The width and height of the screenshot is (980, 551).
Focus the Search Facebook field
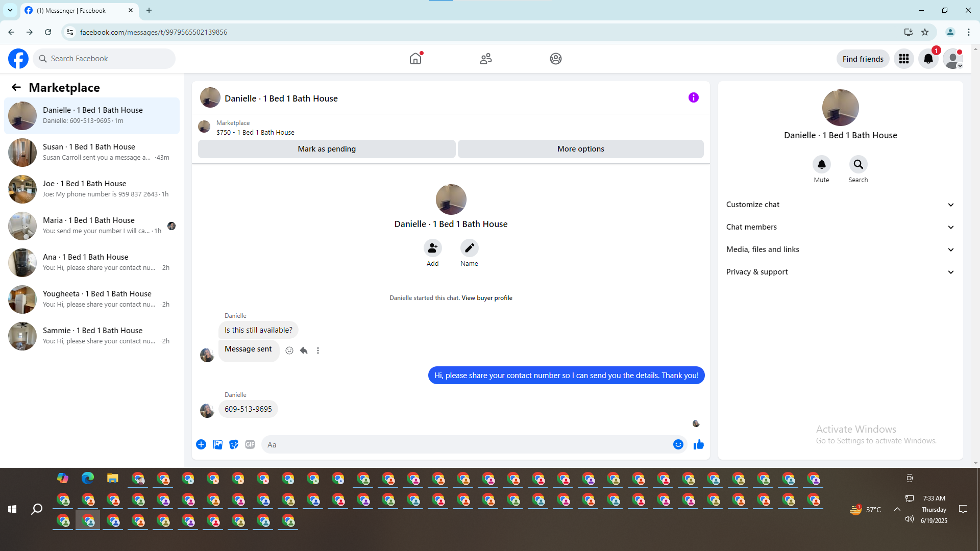pos(104,59)
